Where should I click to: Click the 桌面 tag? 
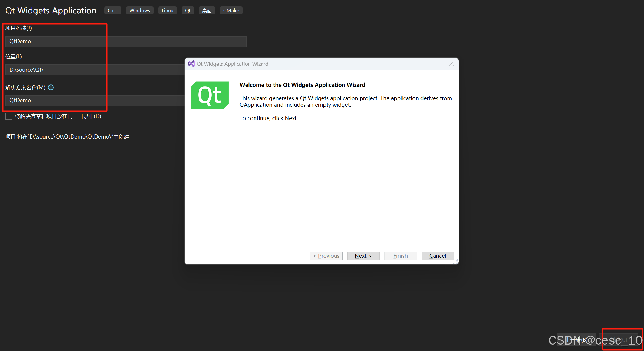pos(207,11)
